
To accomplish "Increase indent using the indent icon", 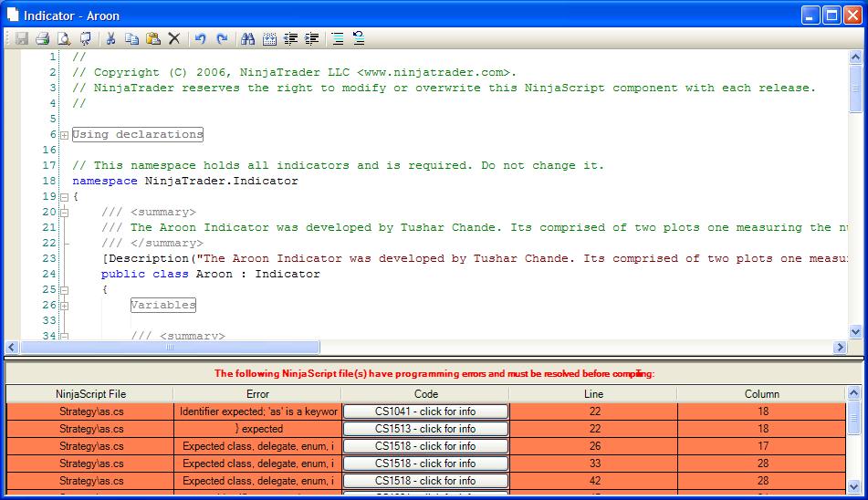I will point(311,38).
